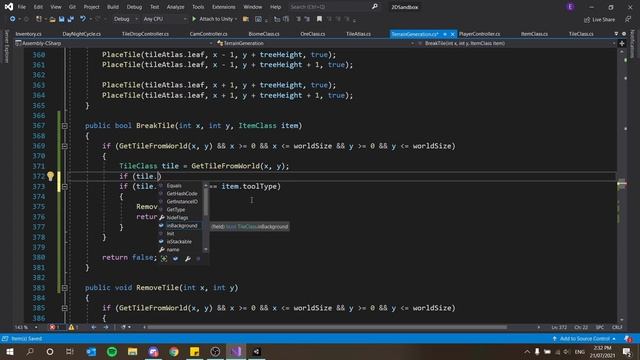
Task: Click the Open File folder icon
Action: pos(52,19)
